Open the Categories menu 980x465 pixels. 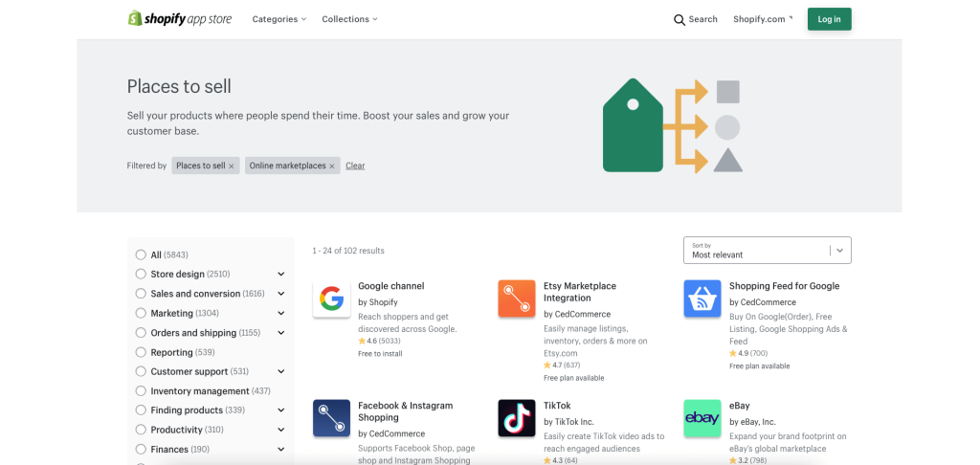click(x=278, y=19)
